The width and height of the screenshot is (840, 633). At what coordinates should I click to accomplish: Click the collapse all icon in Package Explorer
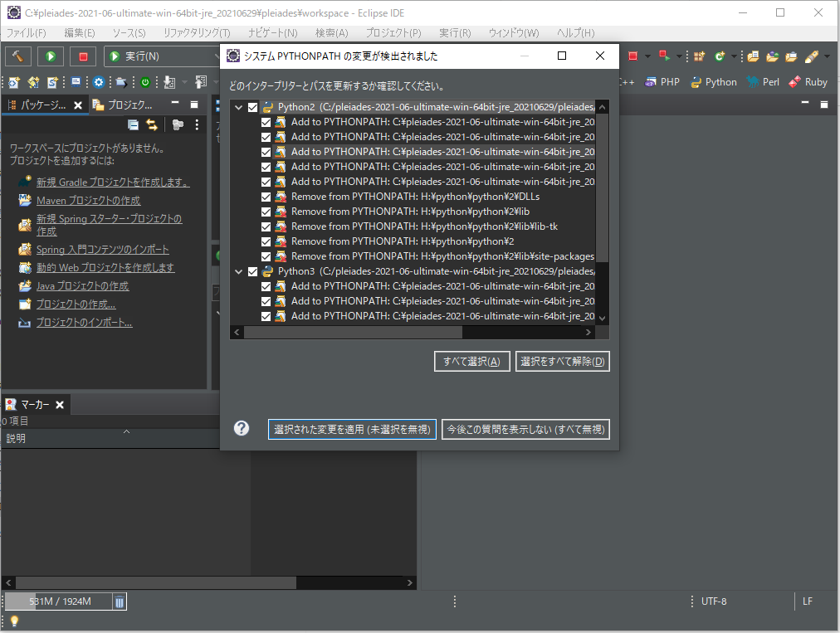(134, 124)
